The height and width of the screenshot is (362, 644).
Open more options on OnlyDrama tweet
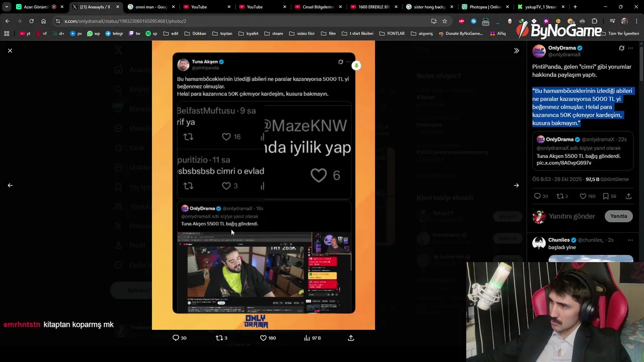coord(630,48)
